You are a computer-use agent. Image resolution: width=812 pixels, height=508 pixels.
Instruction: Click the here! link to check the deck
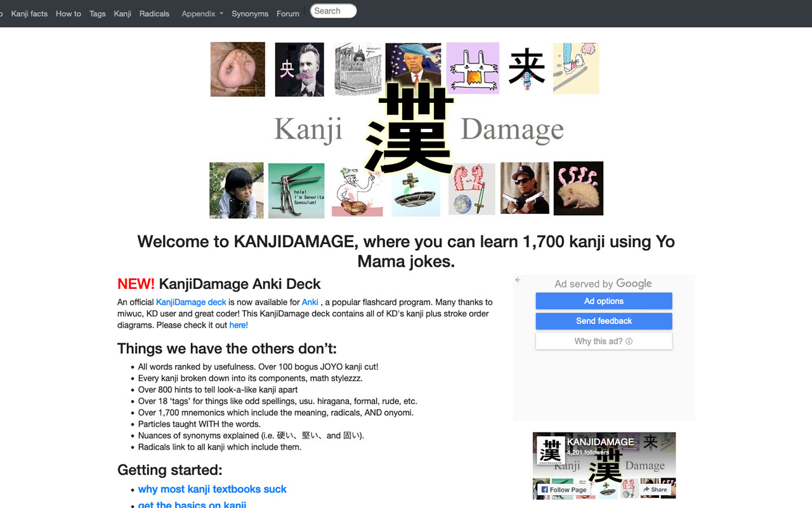click(238, 324)
